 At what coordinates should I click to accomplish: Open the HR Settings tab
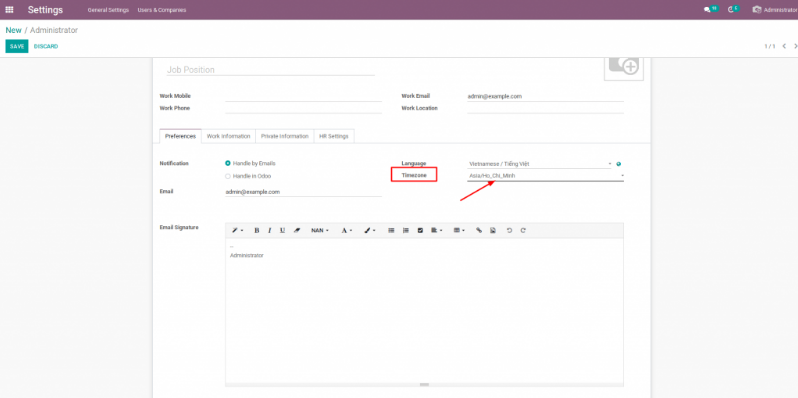coord(334,136)
